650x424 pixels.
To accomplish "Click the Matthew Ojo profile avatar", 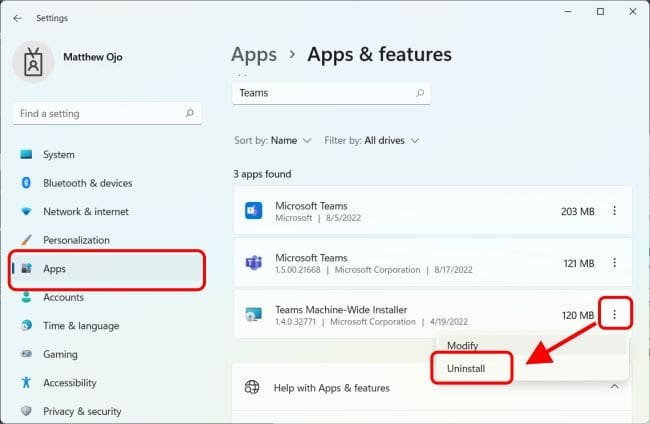I will pos(32,62).
